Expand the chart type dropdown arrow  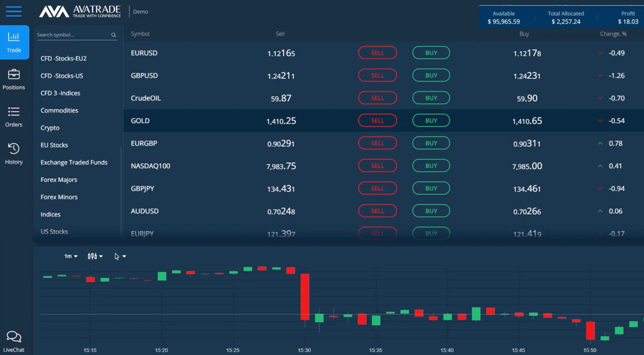(x=101, y=256)
